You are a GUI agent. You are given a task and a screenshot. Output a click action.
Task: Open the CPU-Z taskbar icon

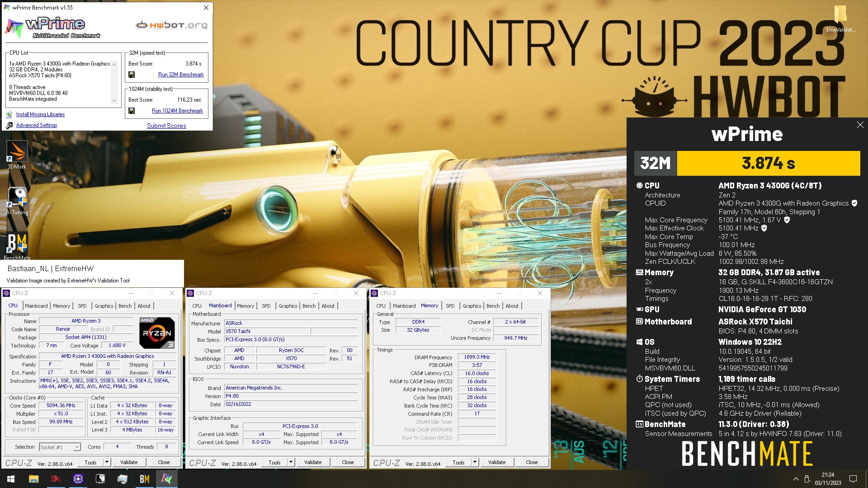click(x=78, y=479)
